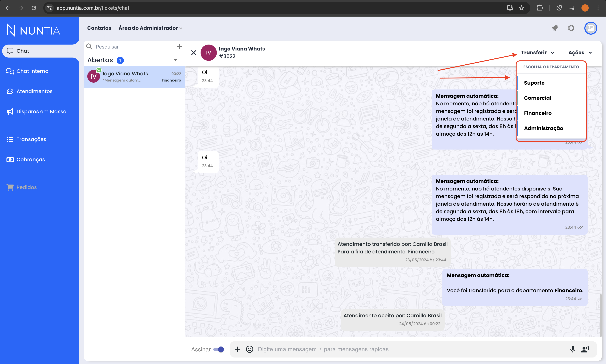The image size is (606, 364).
Task: Open Cobranças section
Action: tap(30, 159)
